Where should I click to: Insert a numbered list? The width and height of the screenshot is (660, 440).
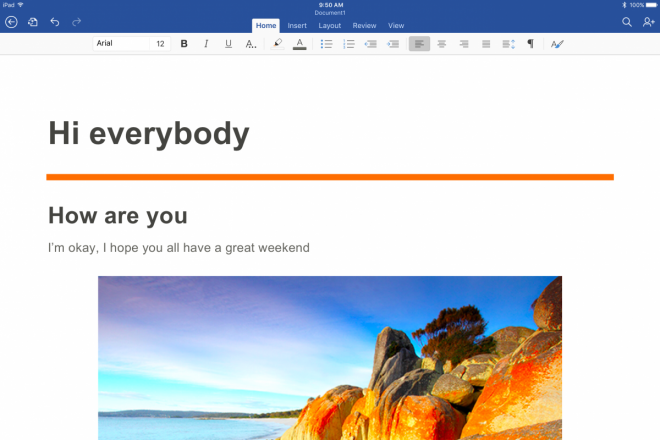tap(349, 44)
